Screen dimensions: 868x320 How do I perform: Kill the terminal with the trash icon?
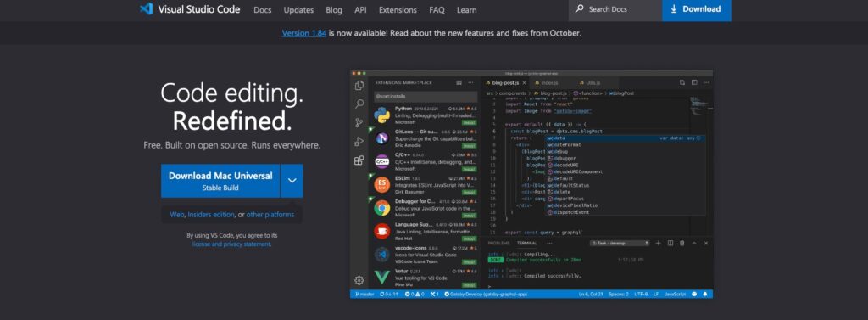[x=682, y=243]
